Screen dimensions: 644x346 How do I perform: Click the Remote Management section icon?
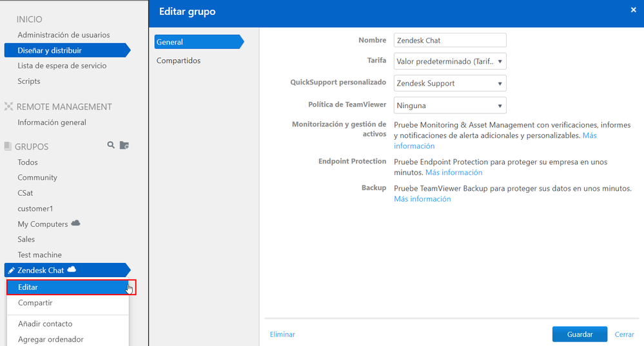click(8, 106)
